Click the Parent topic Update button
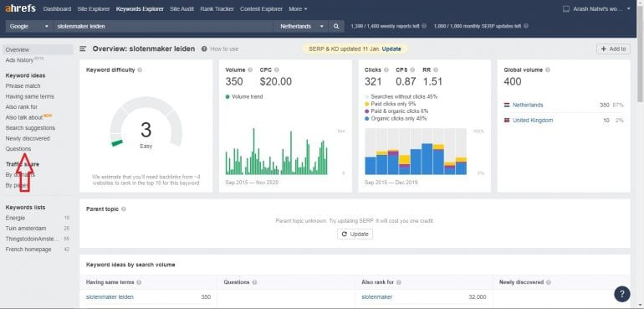Screen dimensions: 644x309 [355, 234]
